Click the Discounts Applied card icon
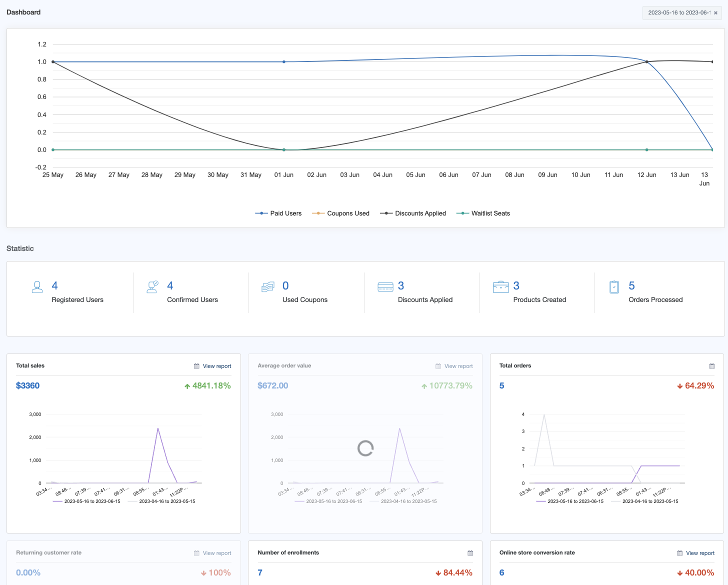The image size is (728, 585). [x=385, y=286]
